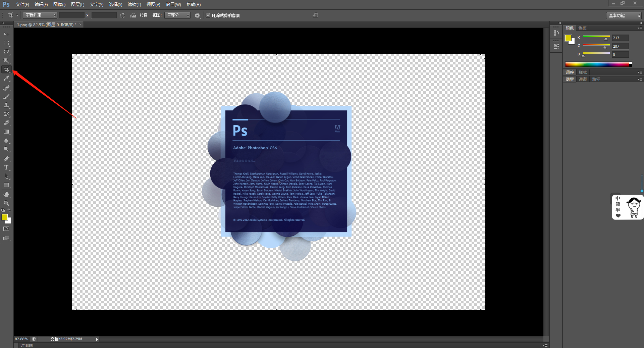Select the Magic Wand tool
This screenshot has width=644, height=348.
point(6,61)
